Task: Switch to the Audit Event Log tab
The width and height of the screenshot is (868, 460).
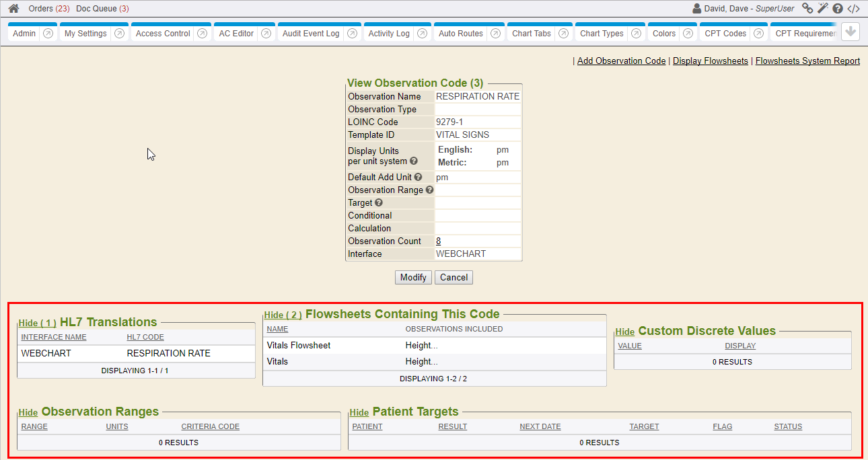Action: (311, 34)
